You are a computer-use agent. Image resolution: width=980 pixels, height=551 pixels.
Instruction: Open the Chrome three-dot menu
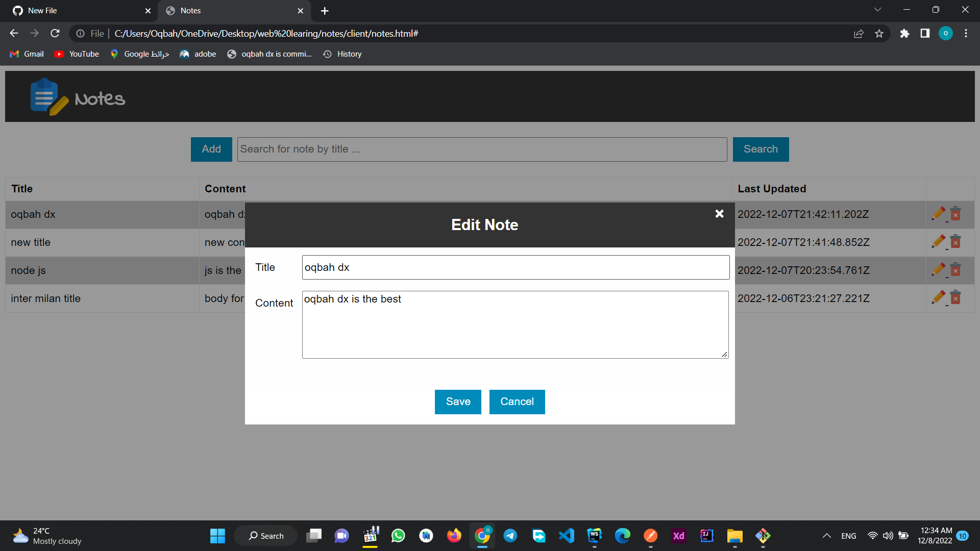(x=966, y=34)
